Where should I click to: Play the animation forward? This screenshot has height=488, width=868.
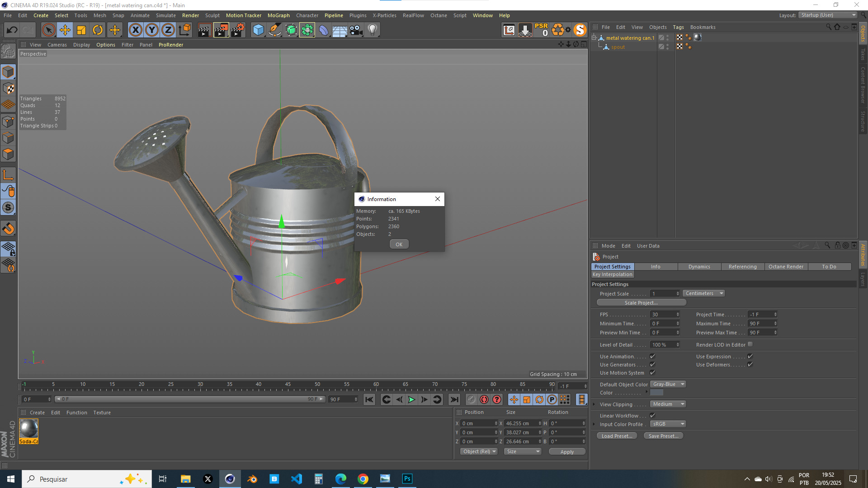coord(411,399)
